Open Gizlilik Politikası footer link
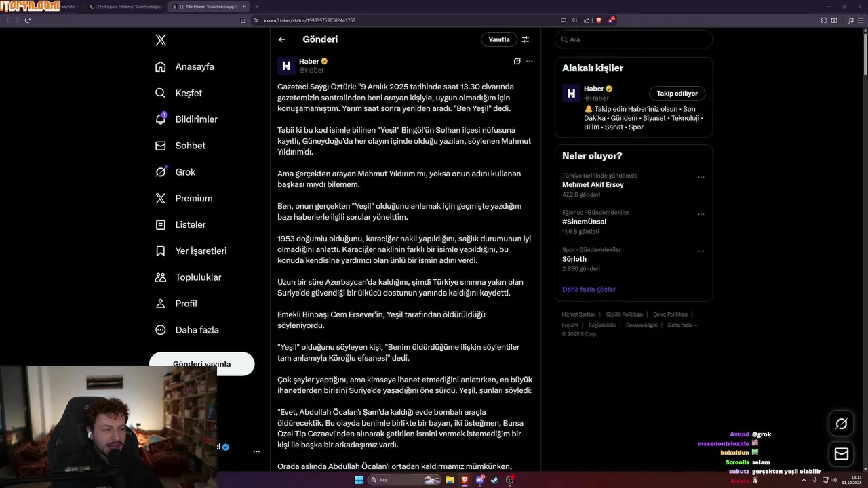This screenshot has height=488, width=868. point(624,314)
